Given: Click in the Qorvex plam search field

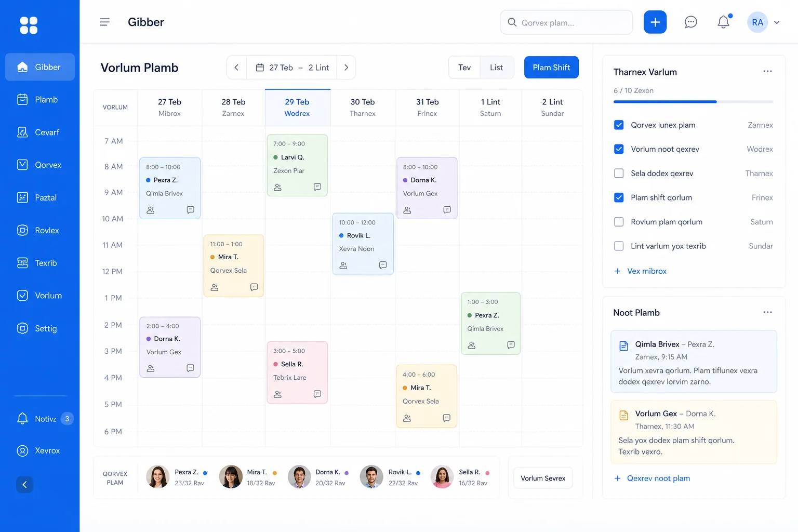Looking at the screenshot, I should coord(566,22).
